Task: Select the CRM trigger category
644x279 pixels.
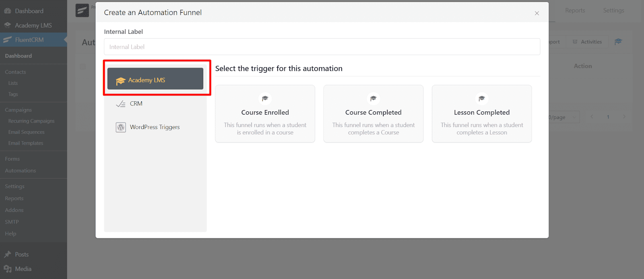Action: click(x=155, y=104)
